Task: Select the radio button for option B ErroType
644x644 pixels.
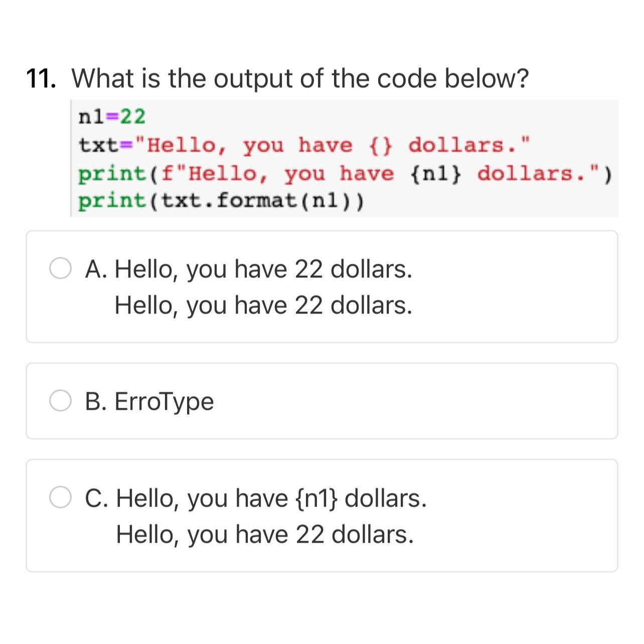Action: [x=61, y=401]
